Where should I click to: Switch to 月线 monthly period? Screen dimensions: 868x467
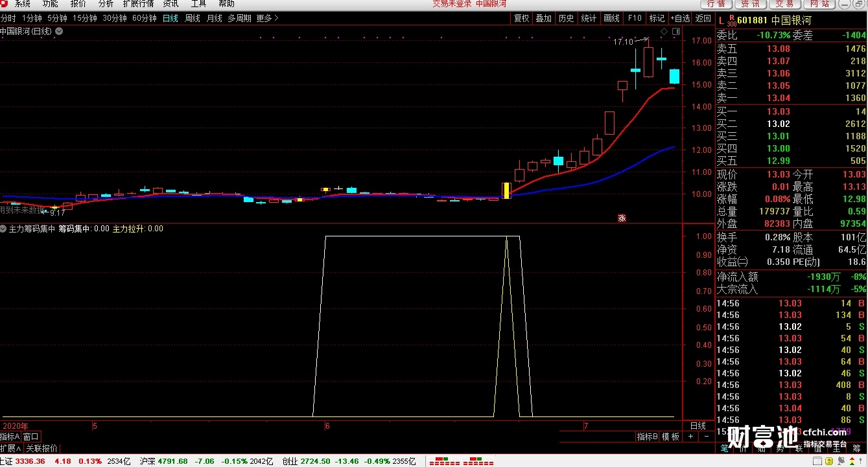click(x=215, y=18)
